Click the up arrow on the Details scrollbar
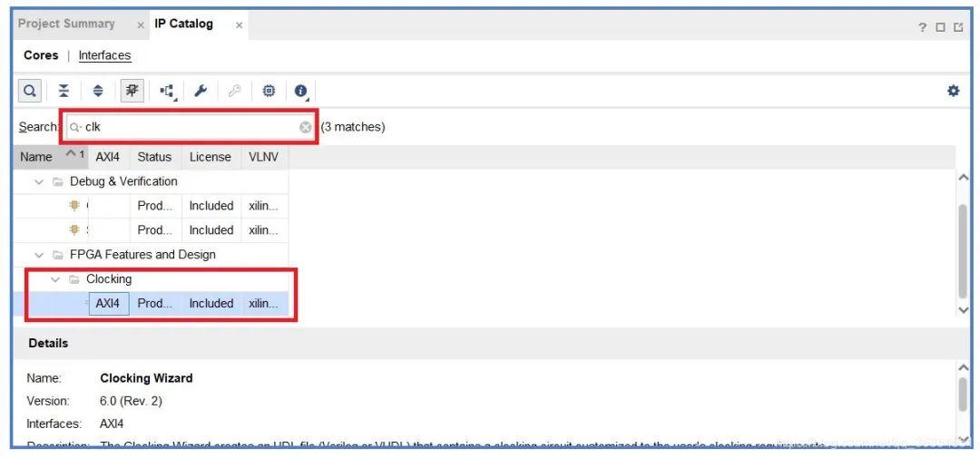This screenshot has height=458, width=980. point(963,368)
